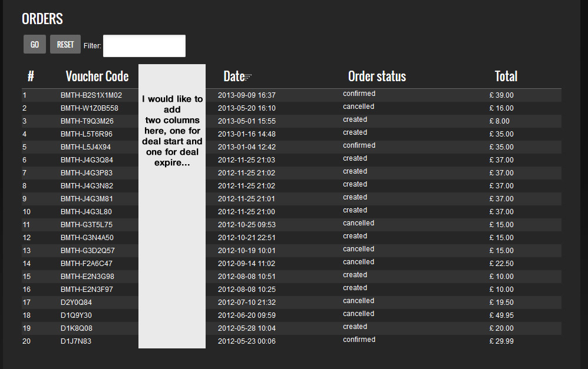Select voucher code BMTH-G3D2Q57
Viewport: 588px width, 369px height.
(x=87, y=251)
